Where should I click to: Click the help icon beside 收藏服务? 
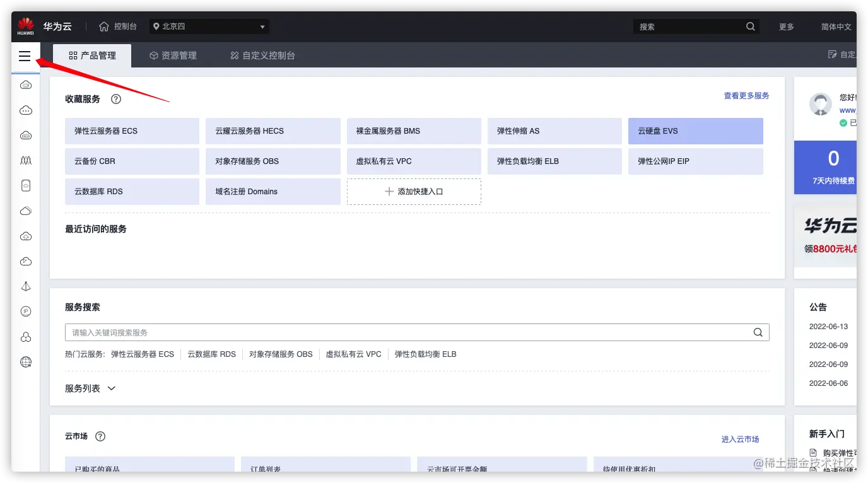[116, 99]
